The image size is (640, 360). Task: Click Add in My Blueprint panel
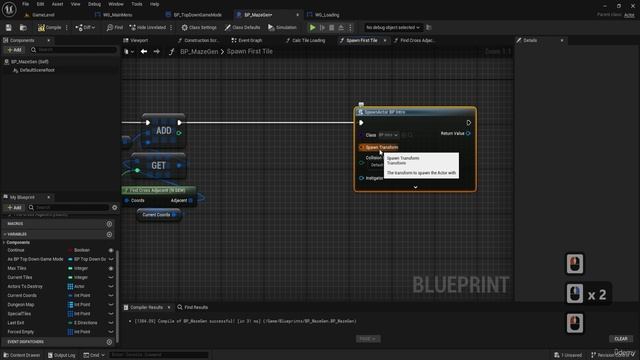(14, 207)
